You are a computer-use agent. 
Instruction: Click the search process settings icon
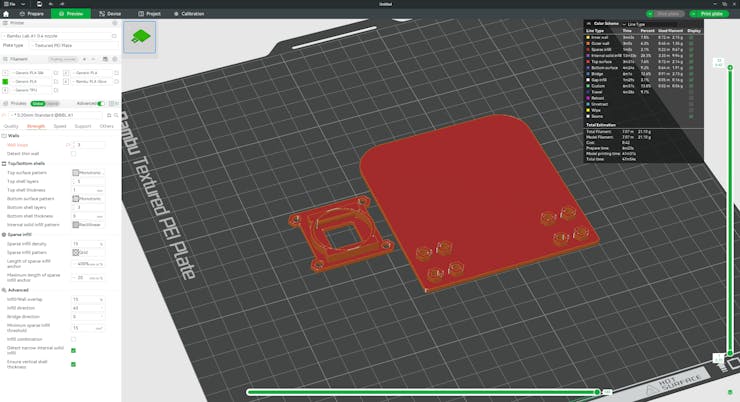click(115, 115)
